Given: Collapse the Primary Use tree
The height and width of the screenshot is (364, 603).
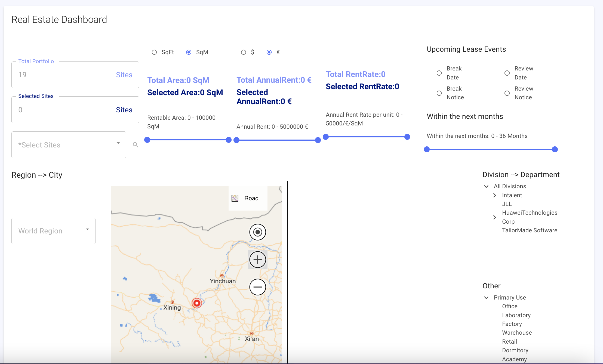Looking at the screenshot, I should 486,298.
